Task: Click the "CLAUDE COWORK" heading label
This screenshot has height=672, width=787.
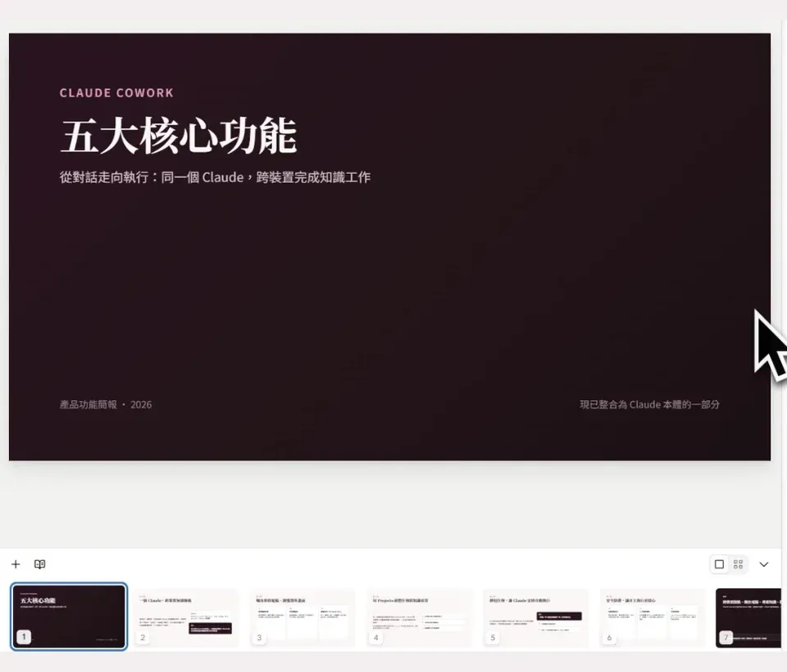Action: point(116,93)
